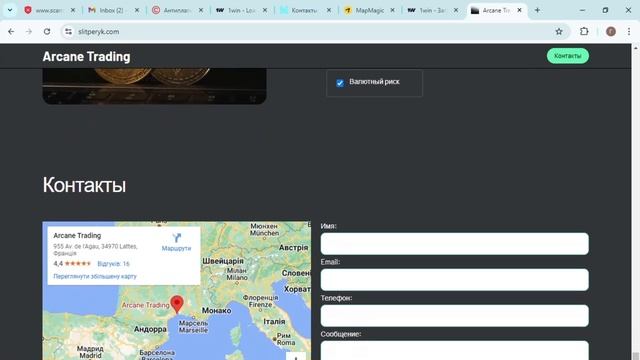
Task: Switch to the 1win - Lo tab
Action: point(242,10)
